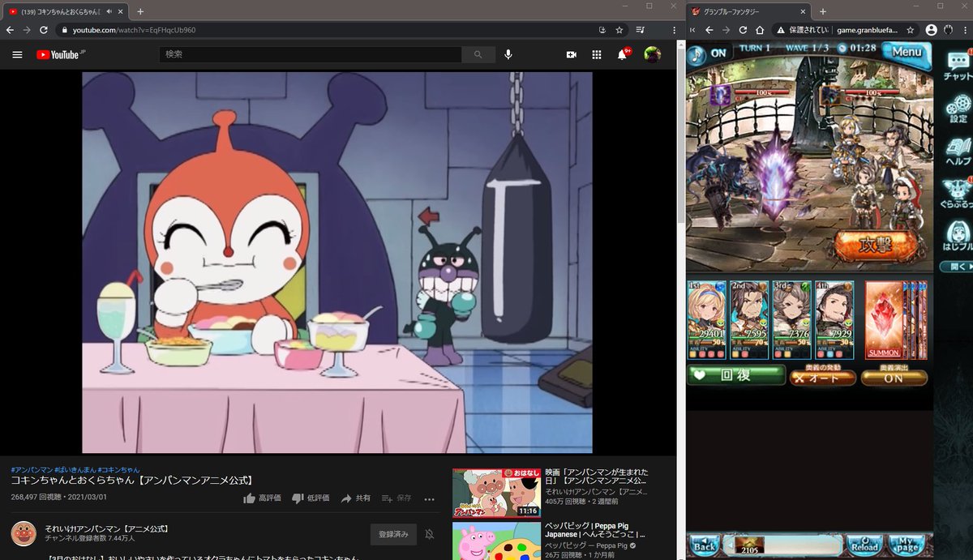This screenshot has width=973, height=560.
Task: Click the green 回復 heal button
Action: pos(737,376)
